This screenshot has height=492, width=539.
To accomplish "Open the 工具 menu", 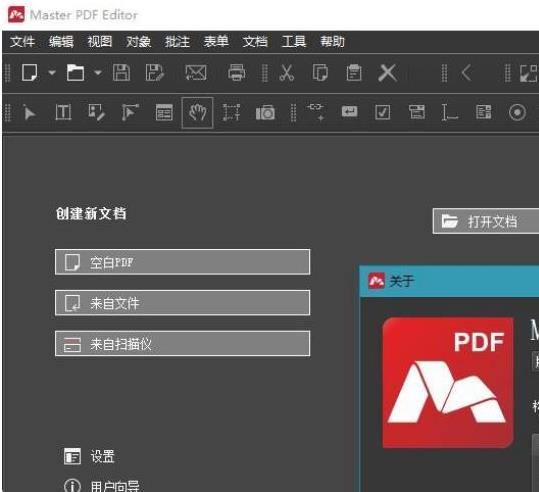I will point(294,42).
